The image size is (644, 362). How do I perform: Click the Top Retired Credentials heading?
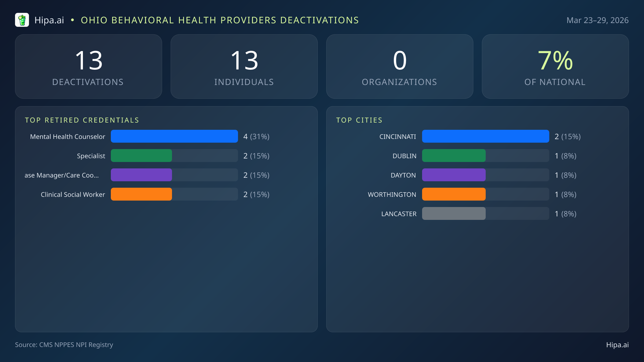click(x=82, y=120)
